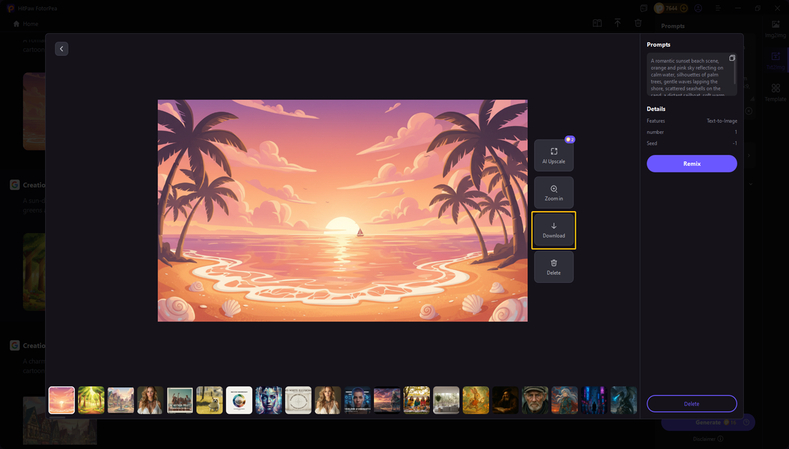Open the Img2Img tab in right sidebar
The height and width of the screenshot is (449, 789).
tap(775, 28)
